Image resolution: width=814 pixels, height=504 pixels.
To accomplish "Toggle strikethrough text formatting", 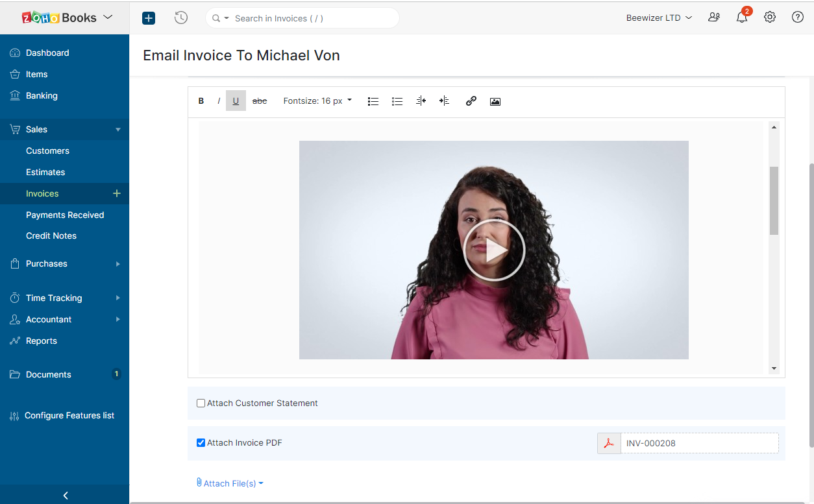I will point(260,101).
